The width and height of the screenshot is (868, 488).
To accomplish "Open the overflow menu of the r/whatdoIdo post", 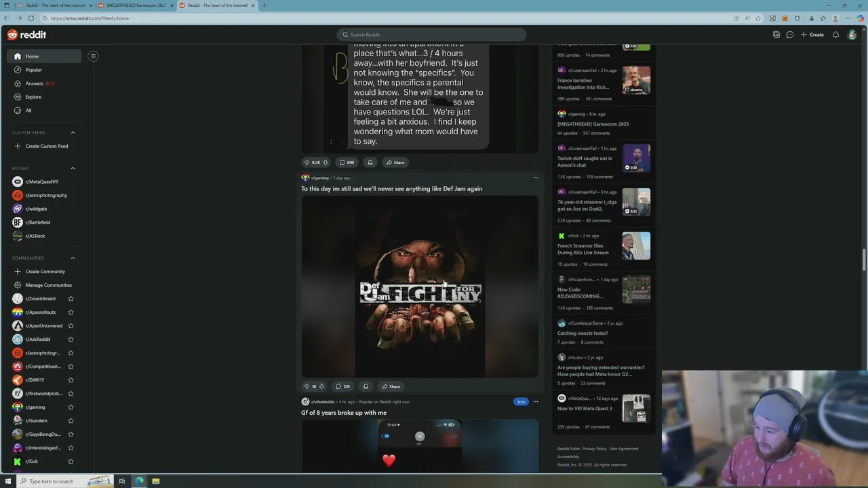I will point(535,402).
